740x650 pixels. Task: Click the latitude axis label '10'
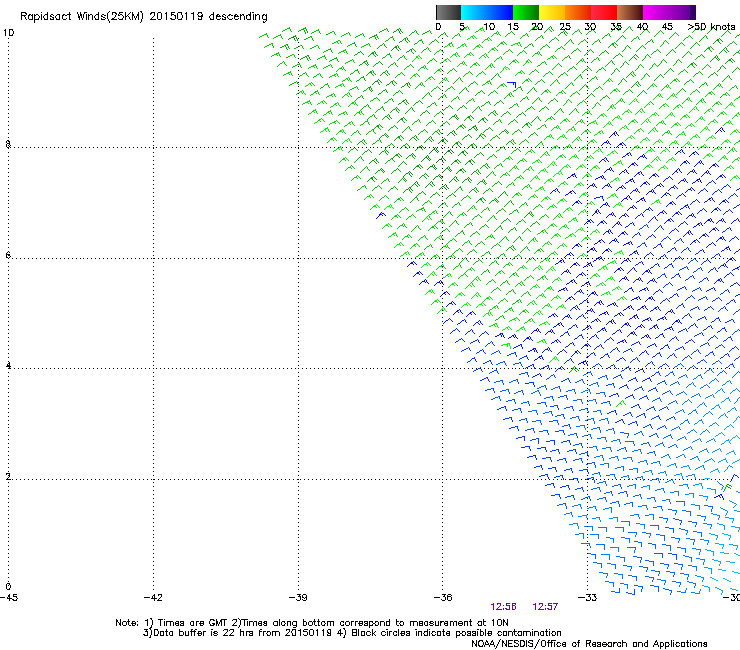click(8, 33)
